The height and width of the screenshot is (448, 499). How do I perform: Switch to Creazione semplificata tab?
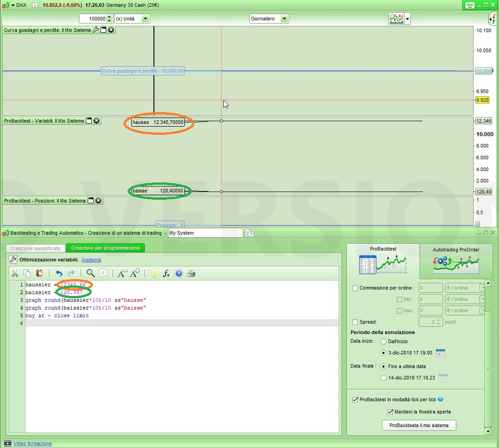pyautogui.click(x=35, y=248)
